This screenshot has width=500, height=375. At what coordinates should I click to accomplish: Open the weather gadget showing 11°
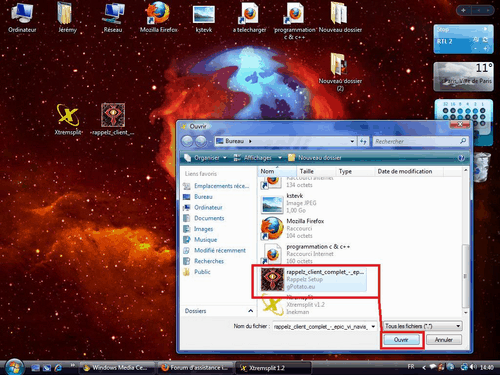[463, 76]
